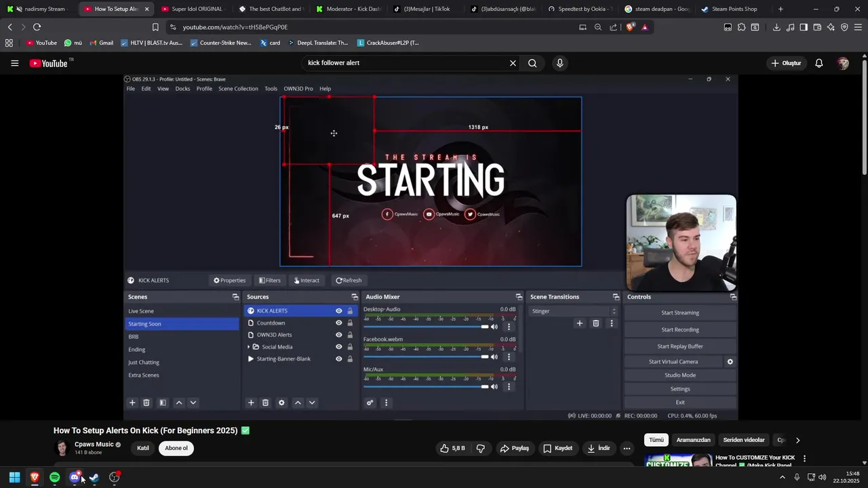868x488 pixels.
Task: Open Spotify from the taskbar
Action: coord(54,477)
